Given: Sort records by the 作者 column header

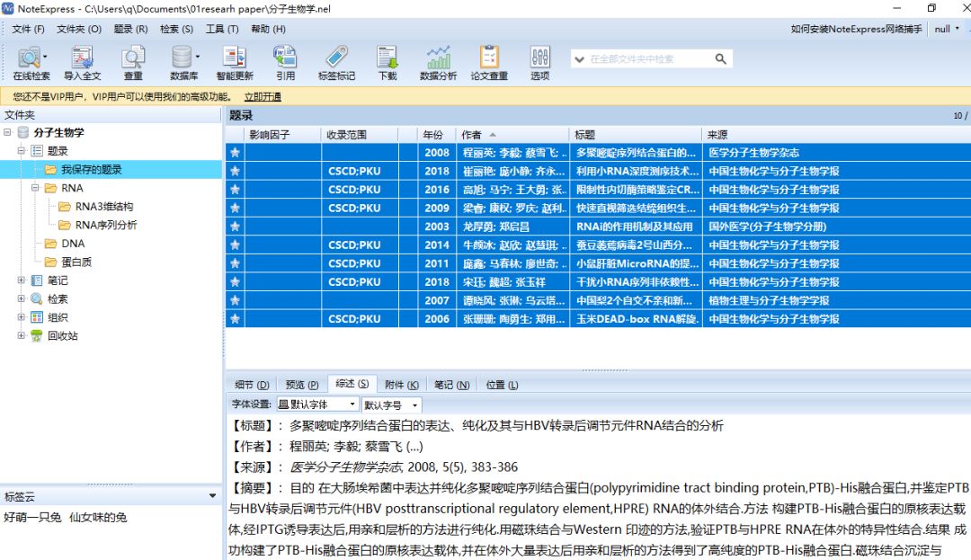Looking at the screenshot, I should point(512,135).
